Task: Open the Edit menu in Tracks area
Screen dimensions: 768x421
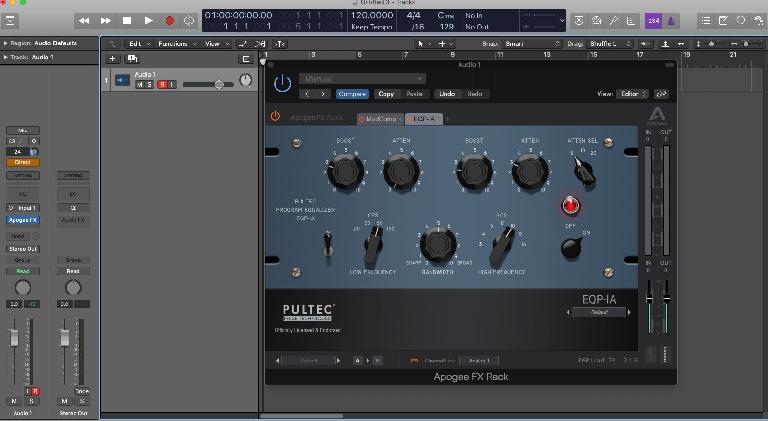Action: pos(139,44)
